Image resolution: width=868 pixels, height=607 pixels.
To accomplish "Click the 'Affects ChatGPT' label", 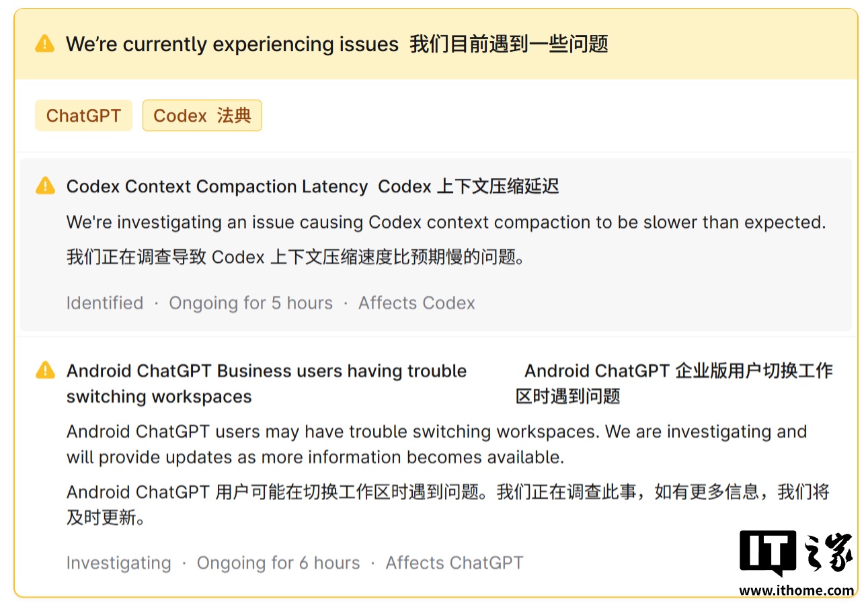I will point(455,563).
